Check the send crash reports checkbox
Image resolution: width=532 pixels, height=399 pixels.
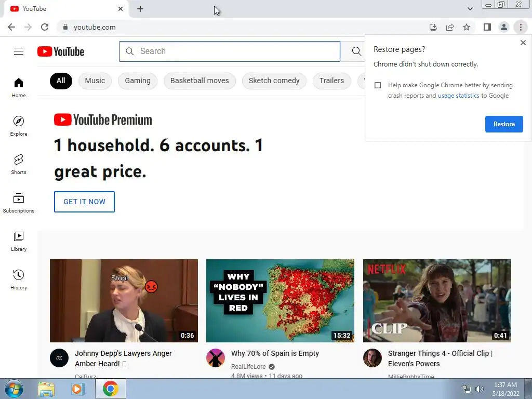378,85
